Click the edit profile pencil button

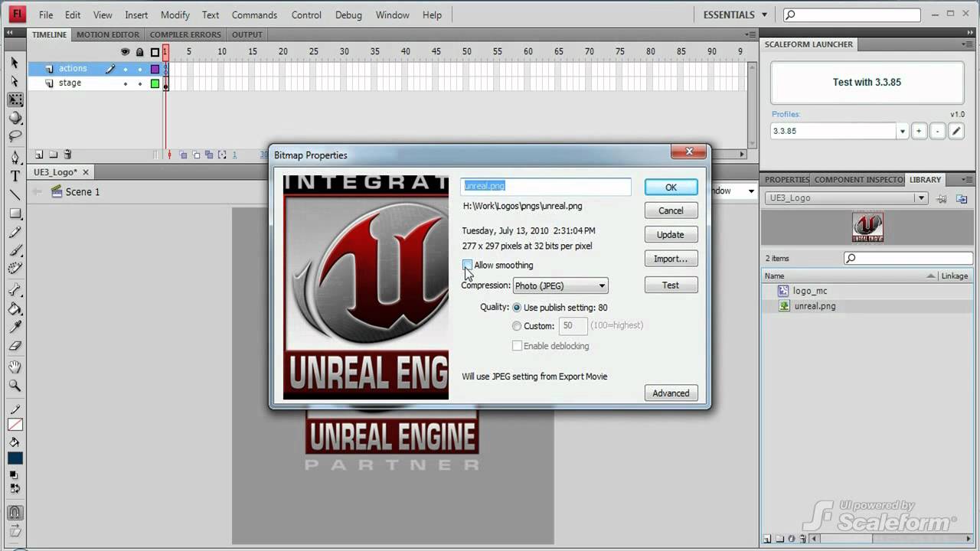coord(955,131)
